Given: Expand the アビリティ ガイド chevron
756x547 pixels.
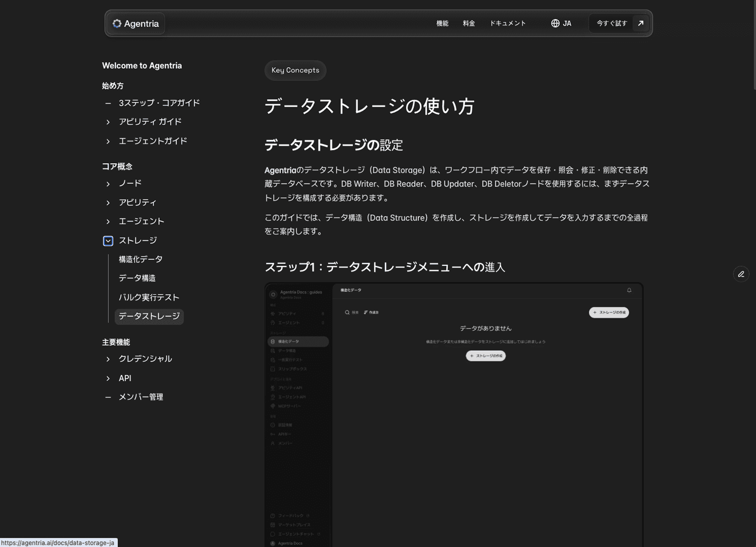Looking at the screenshot, I should click(x=108, y=122).
